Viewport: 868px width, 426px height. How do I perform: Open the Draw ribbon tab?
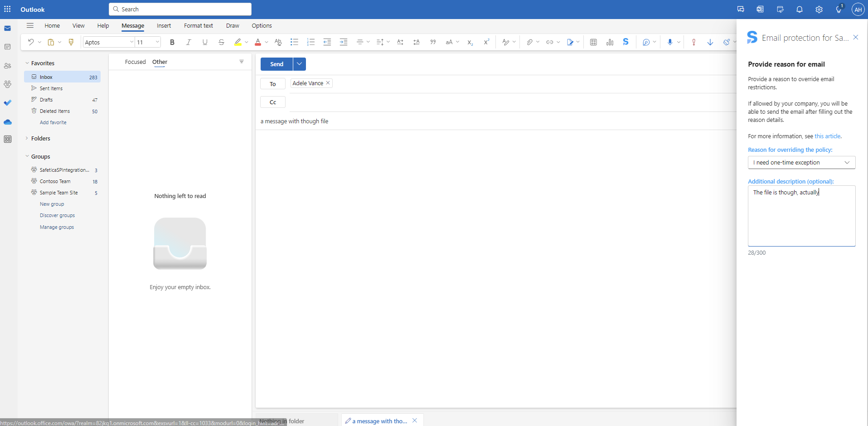[x=233, y=25]
